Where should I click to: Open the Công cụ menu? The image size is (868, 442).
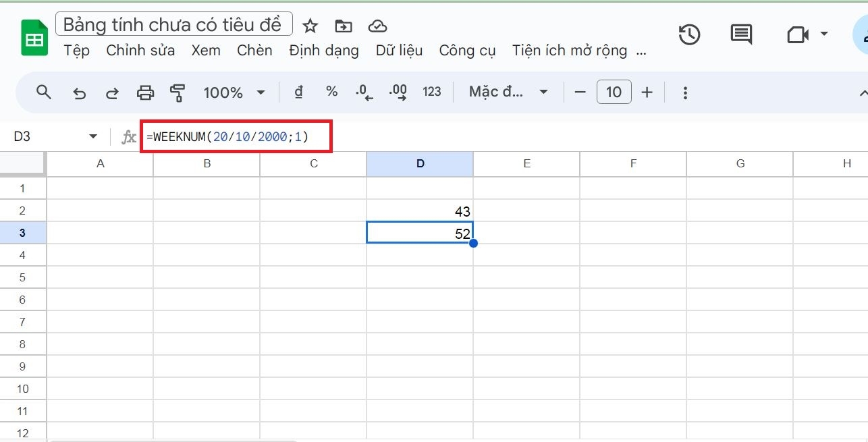[468, 51]
